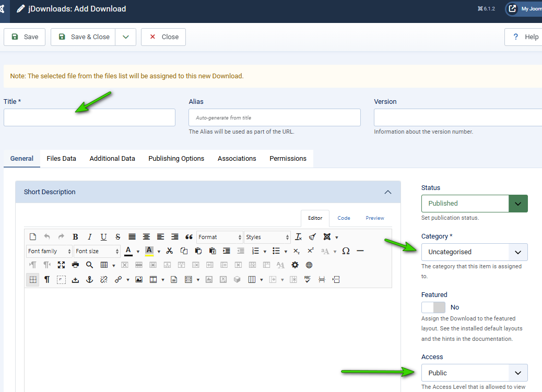The height and width of the screenshot is (392, 542).
Task: Open the Category dropdown showing Uncategorised
Action: (x=474, y=252)
